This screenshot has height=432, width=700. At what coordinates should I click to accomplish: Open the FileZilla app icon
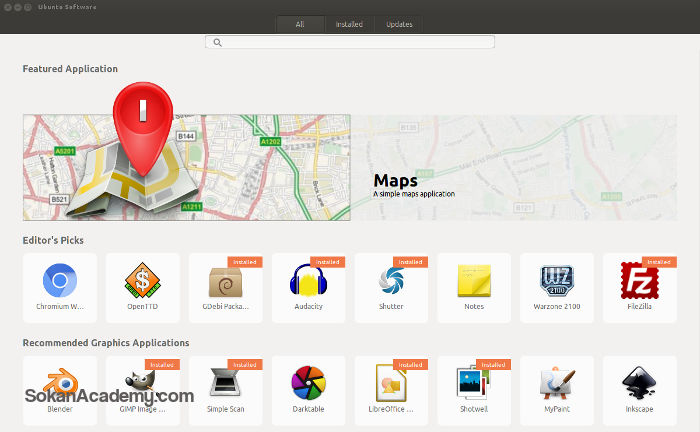(x=640, y=280)
